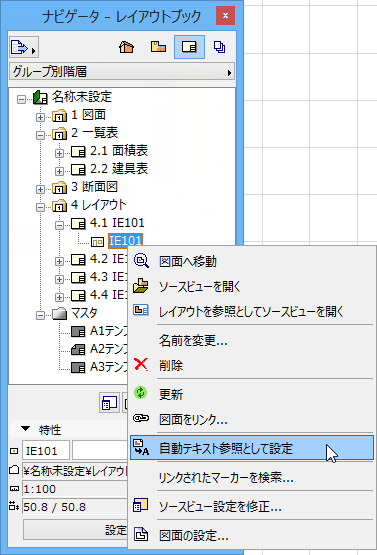This screenshot has height=555, width=377.
Task: Expand the 1 図面 folder
Action: coord(40,117)
